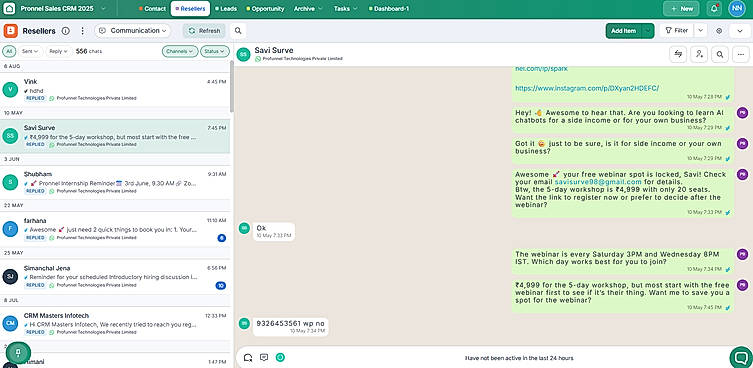Click the F avatar for farhana
Image resolution: width=753 pixels, height=368 pixels.
[10, 229]
